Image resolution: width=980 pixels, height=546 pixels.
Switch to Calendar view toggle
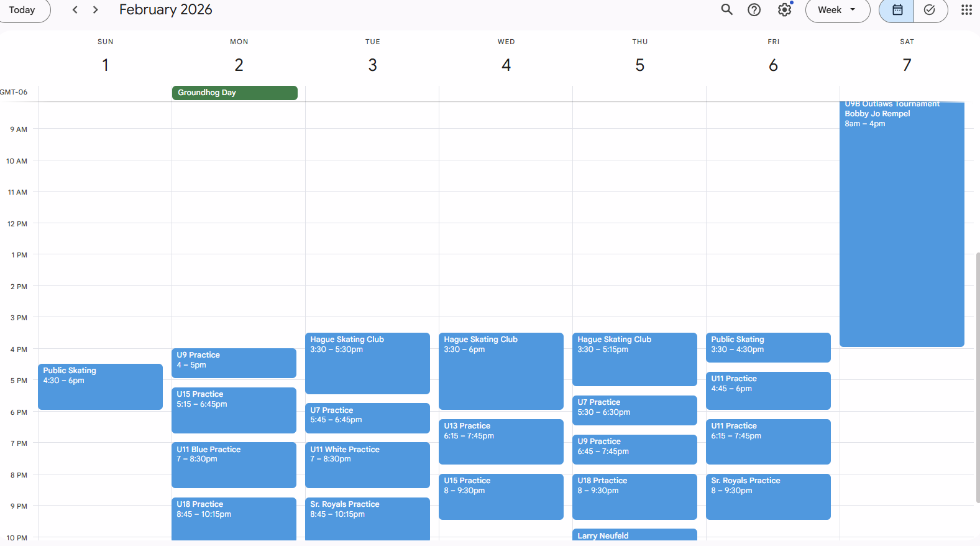(897, 10)
